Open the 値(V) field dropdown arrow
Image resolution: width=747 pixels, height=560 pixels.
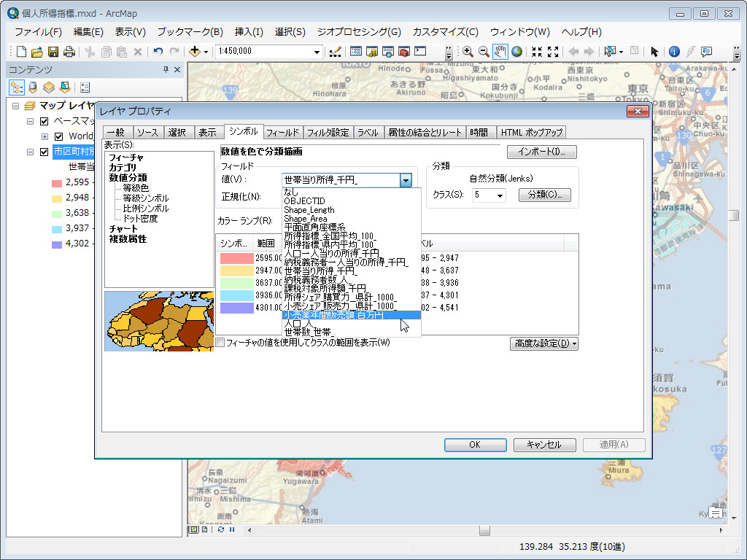(406, 180)
